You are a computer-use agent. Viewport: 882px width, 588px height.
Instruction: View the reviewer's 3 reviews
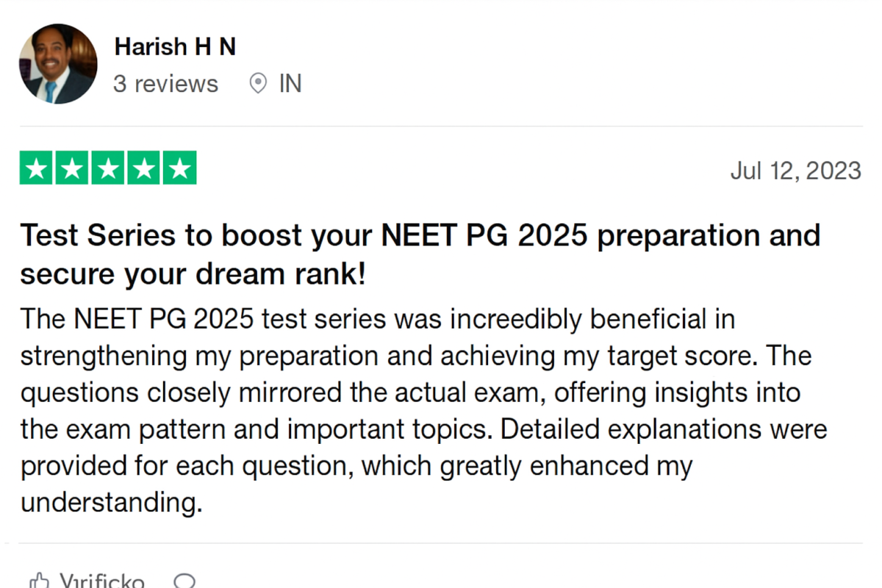166,84
